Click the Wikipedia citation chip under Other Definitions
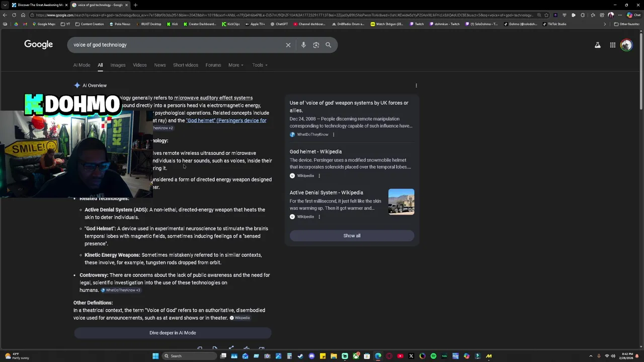This screenshot has height=362, width=644. [239, 318]
